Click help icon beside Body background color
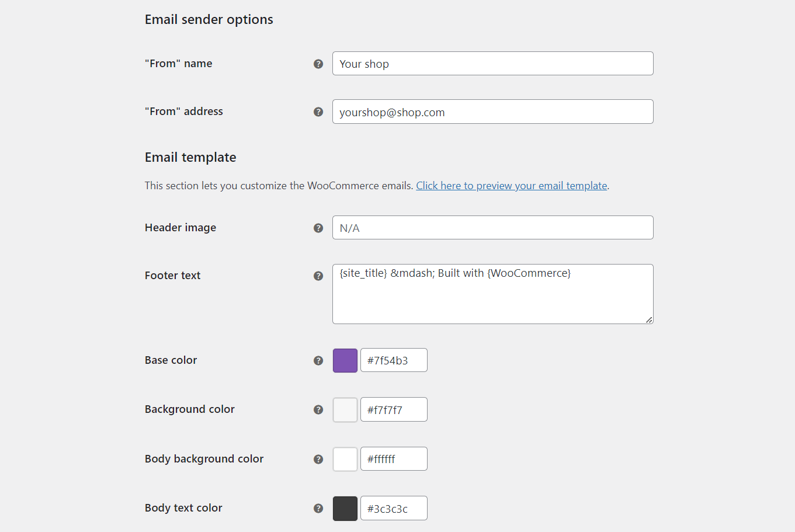The width and height of the screenshot is (795, 532). pos(318,459)
